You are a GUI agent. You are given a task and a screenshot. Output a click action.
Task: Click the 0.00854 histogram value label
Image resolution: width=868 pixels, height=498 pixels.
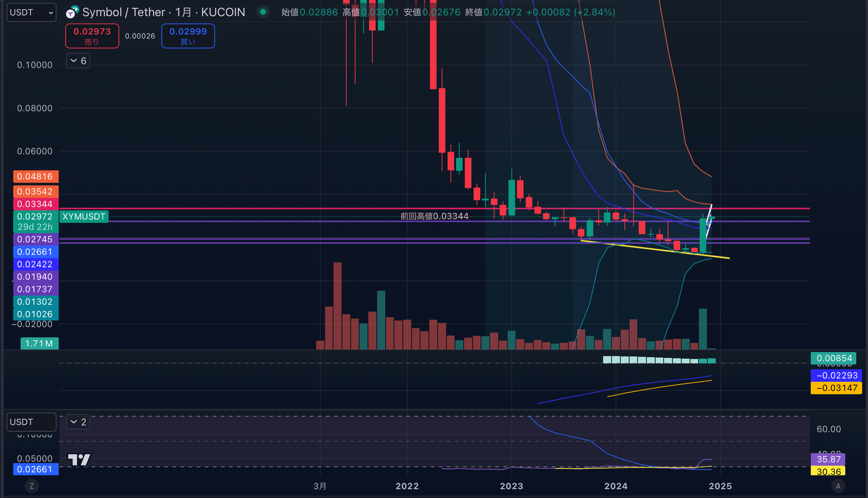point(834,358)
